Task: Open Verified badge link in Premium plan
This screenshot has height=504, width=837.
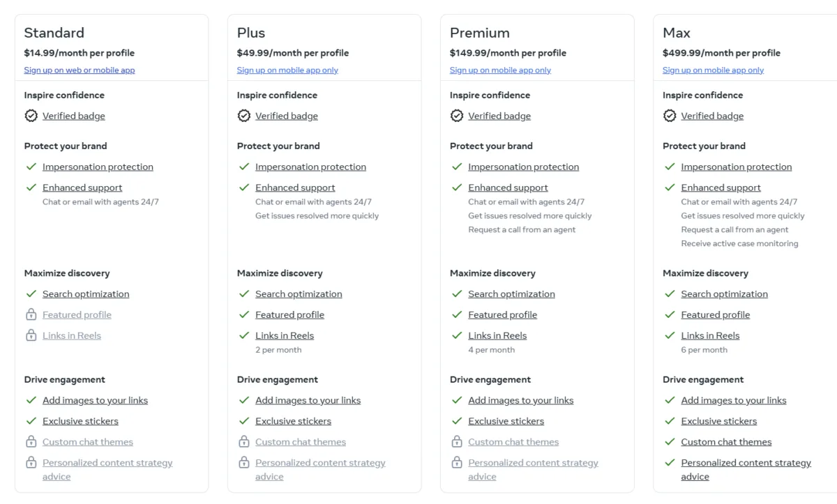Action: point(499,116)
